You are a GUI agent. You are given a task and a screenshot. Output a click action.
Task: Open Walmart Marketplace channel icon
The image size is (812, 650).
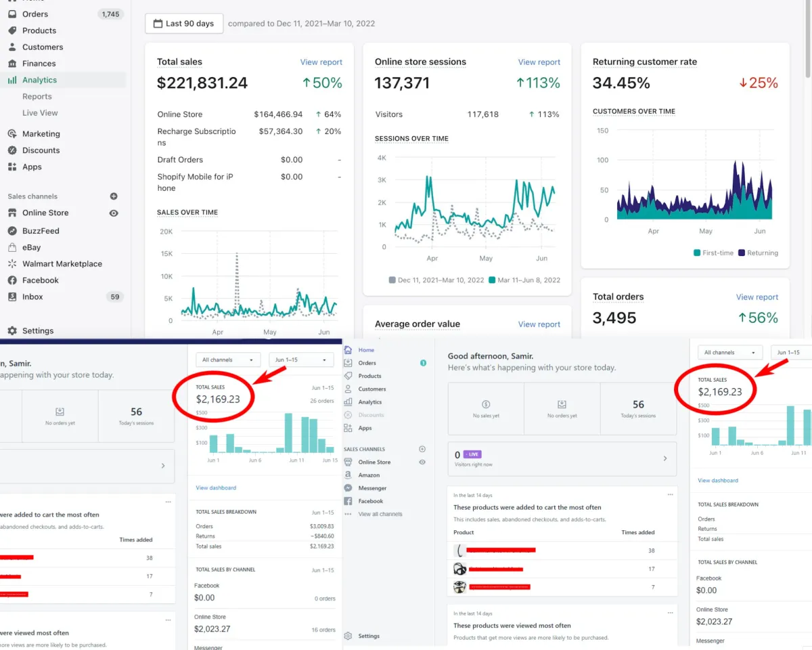(12, 264)
